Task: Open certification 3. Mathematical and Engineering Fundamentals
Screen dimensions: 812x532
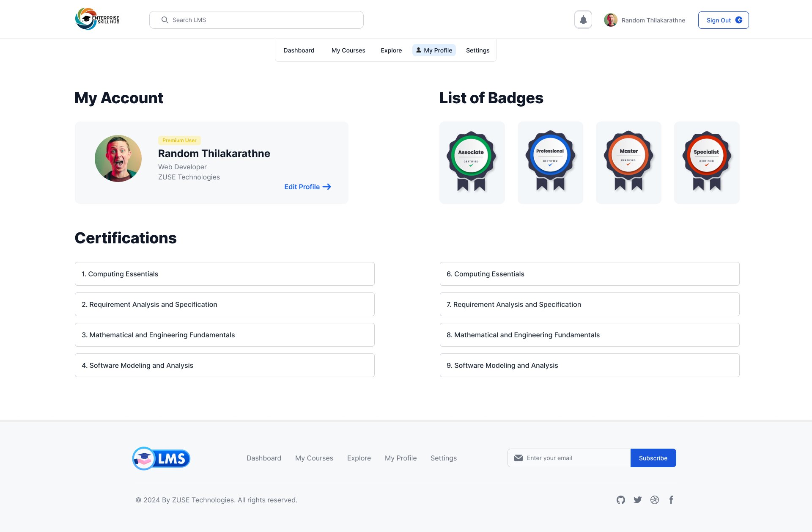Action: tap(225, 335)
